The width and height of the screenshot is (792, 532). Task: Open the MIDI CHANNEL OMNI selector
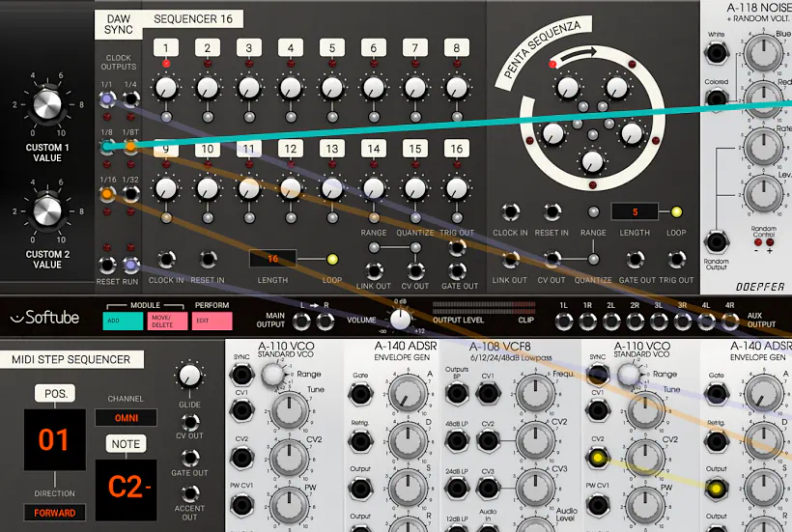126,418
